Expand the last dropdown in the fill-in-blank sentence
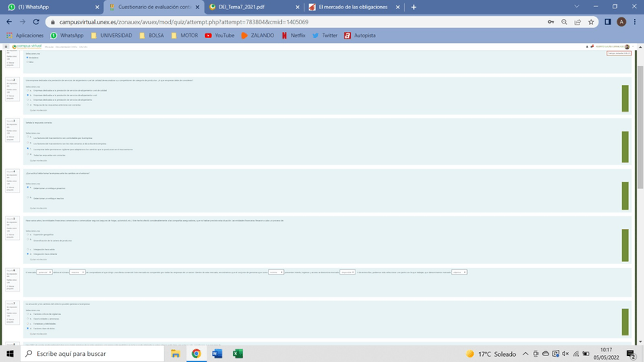This screenshot has width=644, height=362. [x=459, y=272]
